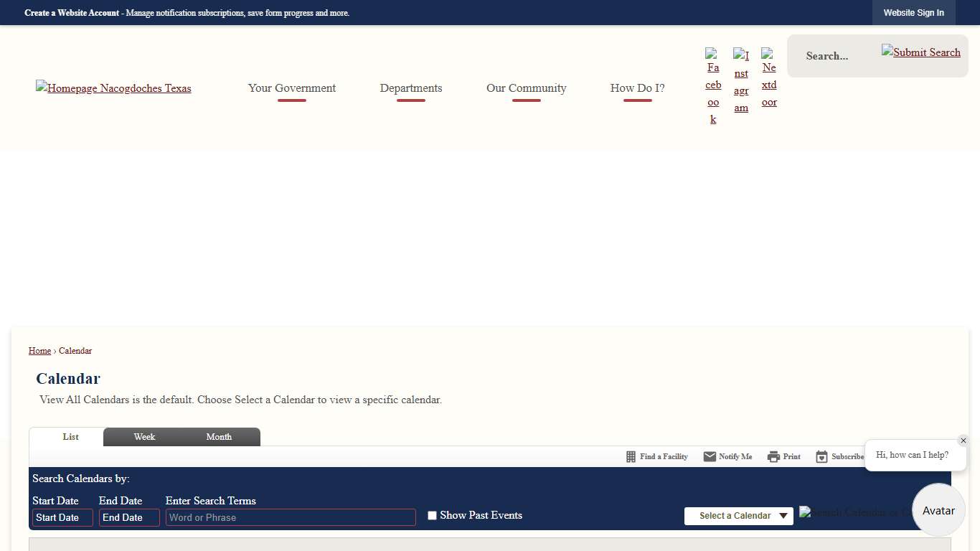Switch to the Month tab
This screenshot has width=980, height=551.
pos(219,437)
